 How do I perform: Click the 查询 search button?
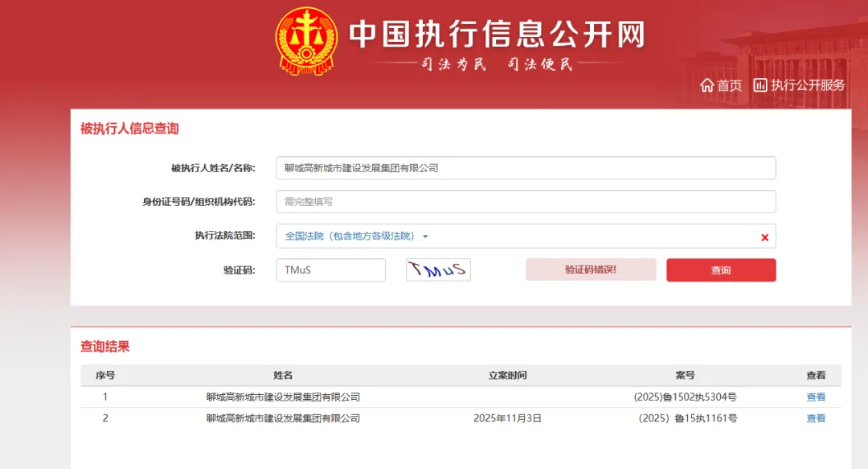point(721,270)
